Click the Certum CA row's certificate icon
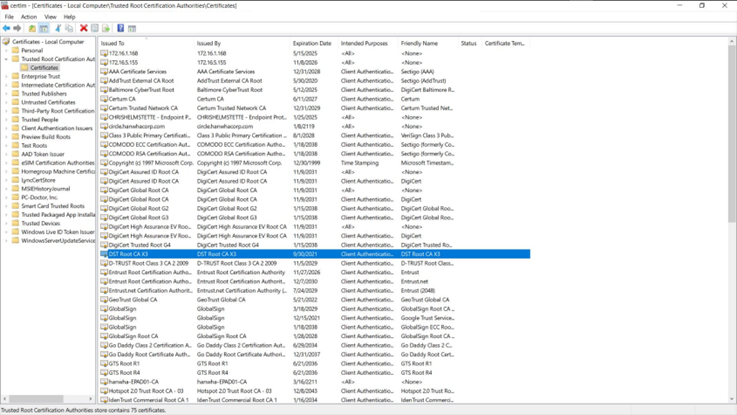Screen dimensions: 737x415 point(104,99)
